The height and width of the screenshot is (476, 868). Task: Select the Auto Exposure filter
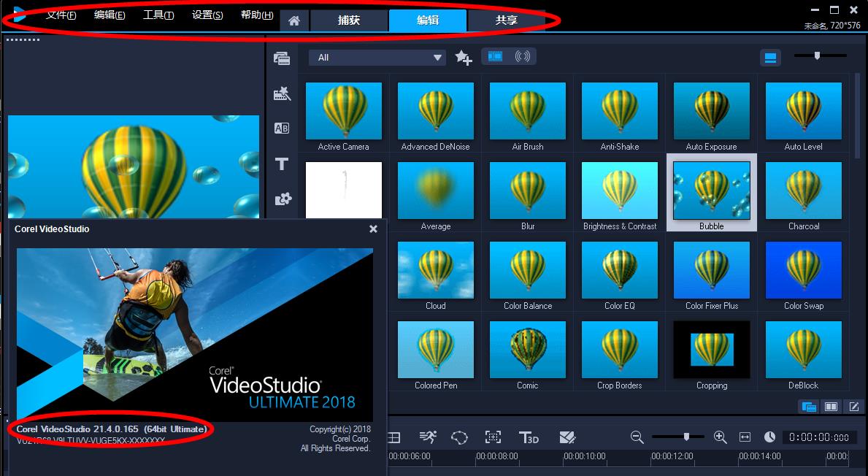pos(711,111)
